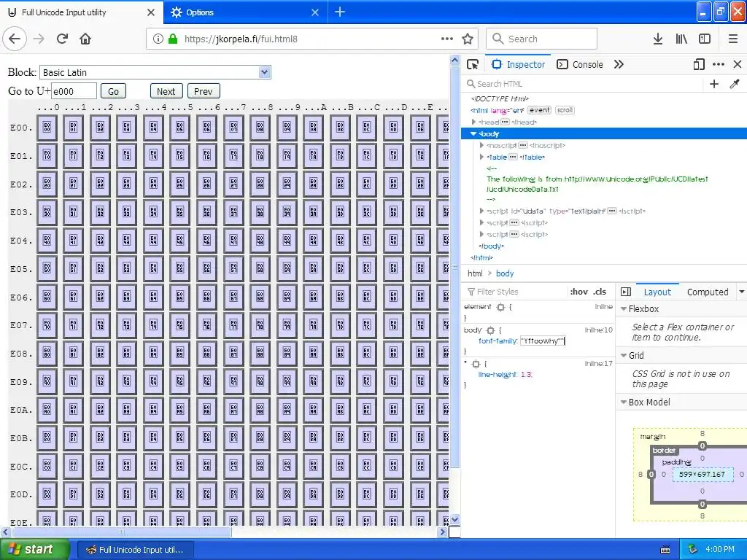Click the Go button

[113, 91]
